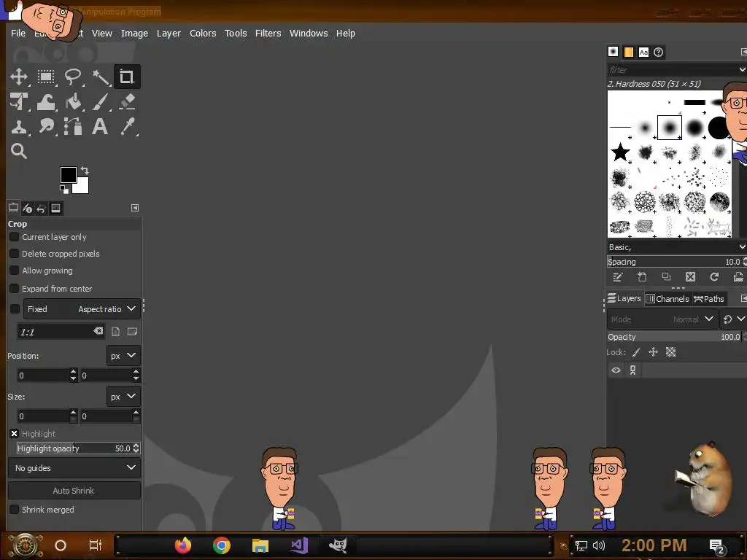Select the Warp Transform tool

pyautogui.click(x=46, y=102)
